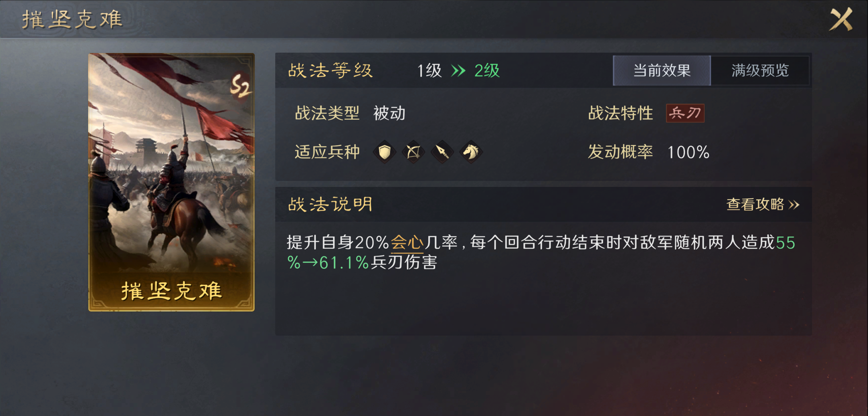Viewport: 868px width, 416px height.
Task: Click the 兵刃 skill trait tag
Action: click(685, 113)
